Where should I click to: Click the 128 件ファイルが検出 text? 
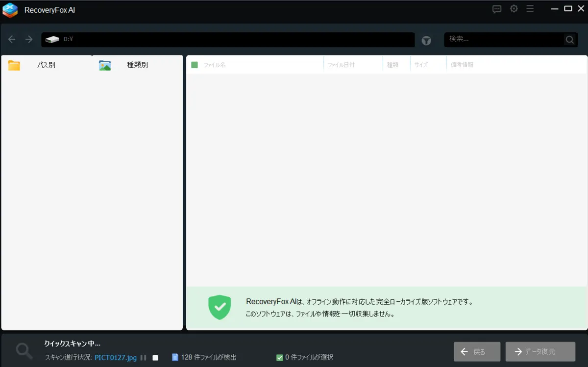pos(208,358)
